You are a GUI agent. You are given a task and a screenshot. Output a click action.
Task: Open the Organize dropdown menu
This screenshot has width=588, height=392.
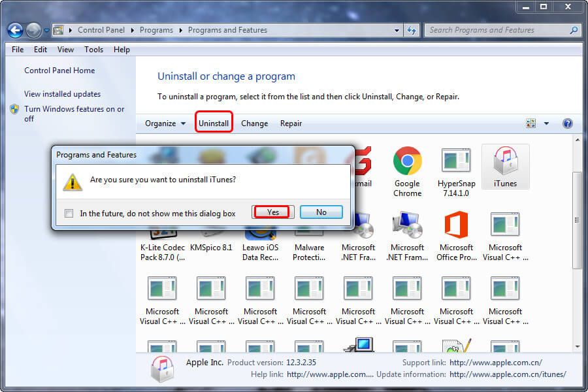(x=165, y=123)
